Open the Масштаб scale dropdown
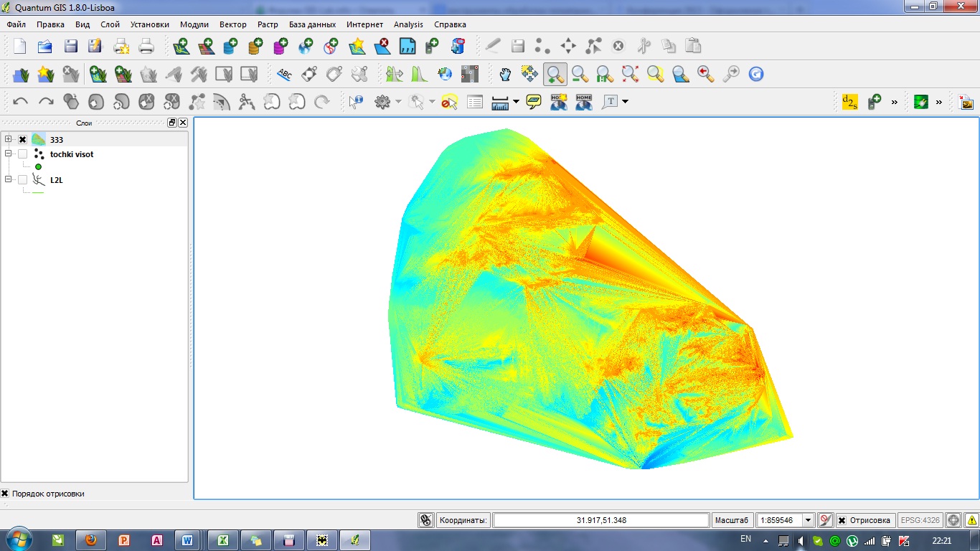The image size is (980, 551). pos(808,520)
